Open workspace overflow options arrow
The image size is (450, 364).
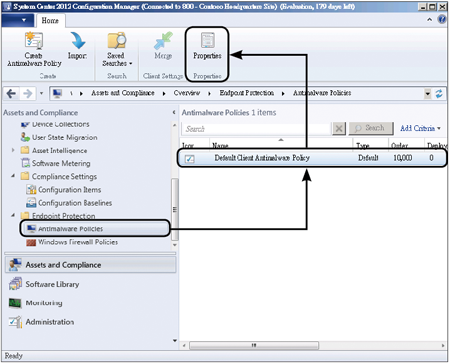175,341
